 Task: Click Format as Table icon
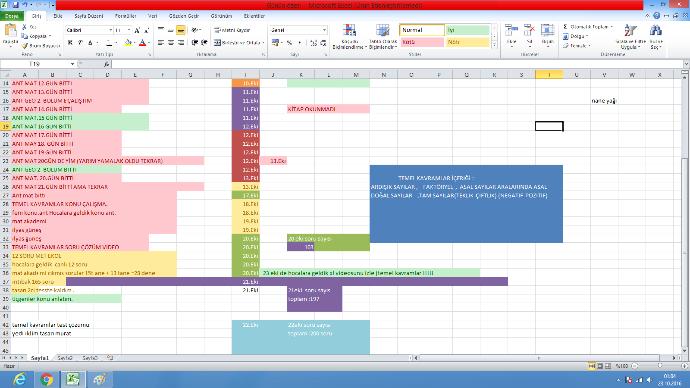382,31
